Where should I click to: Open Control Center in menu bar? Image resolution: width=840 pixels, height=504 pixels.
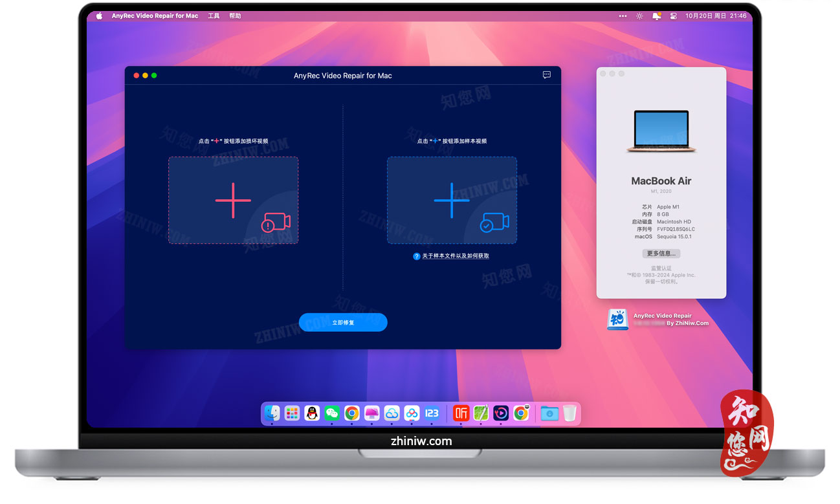point(673,16)
